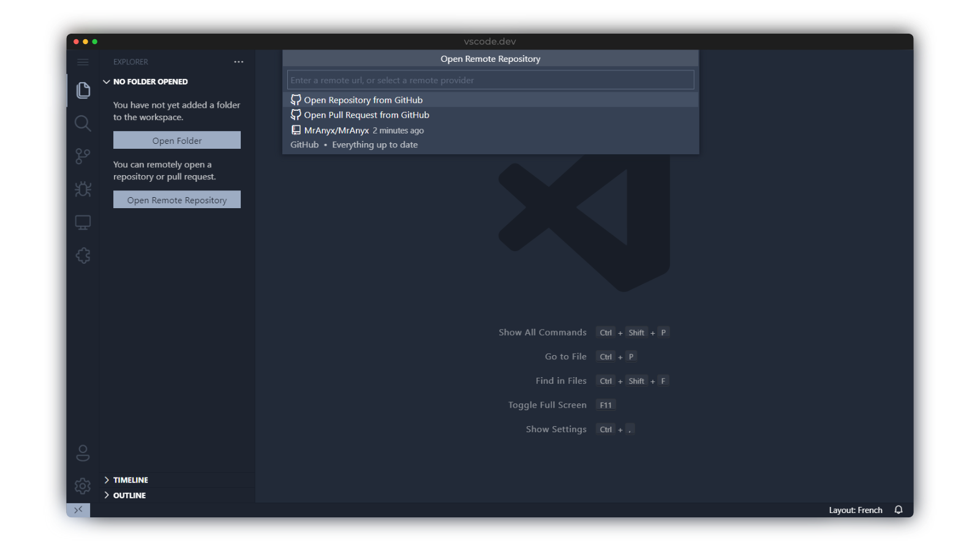Click the Open Folder button
Image resolution: width=980 pixels, height=551 pixels.
click(177, 140)
